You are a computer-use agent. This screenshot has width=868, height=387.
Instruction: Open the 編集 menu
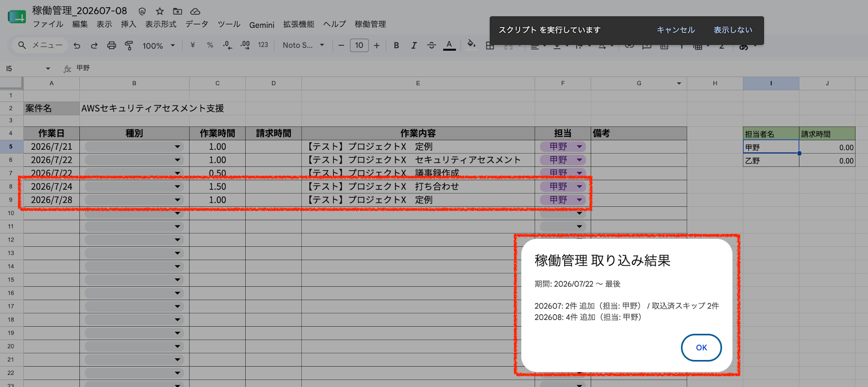[80, 24]
